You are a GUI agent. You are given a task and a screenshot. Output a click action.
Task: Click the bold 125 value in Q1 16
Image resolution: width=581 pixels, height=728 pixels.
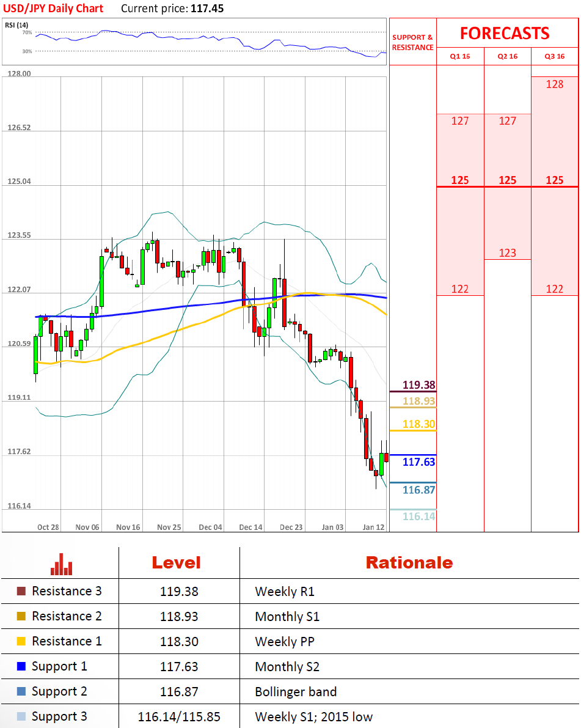[x=460, y=180]
